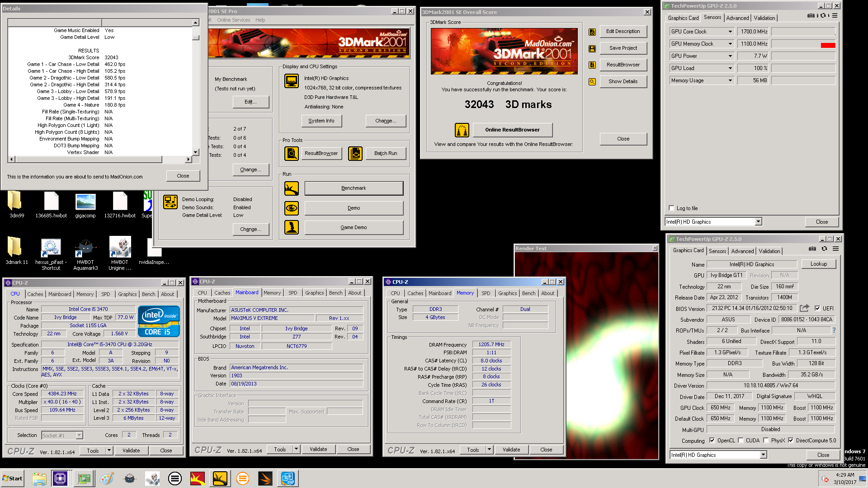The image size is (868, 488).
Task: Toggle the CUDA checkbox
Action: coord(741,441)
